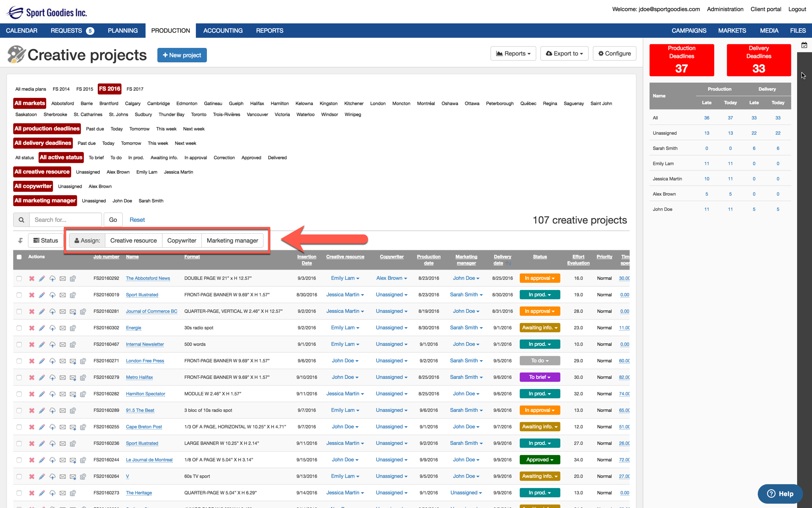Viewport: 812px width, 508px height.
Task: Click the forward-mail arrow icon for Journal of Commerce BC
Action: pyautogui.click(x=73, y=312)
